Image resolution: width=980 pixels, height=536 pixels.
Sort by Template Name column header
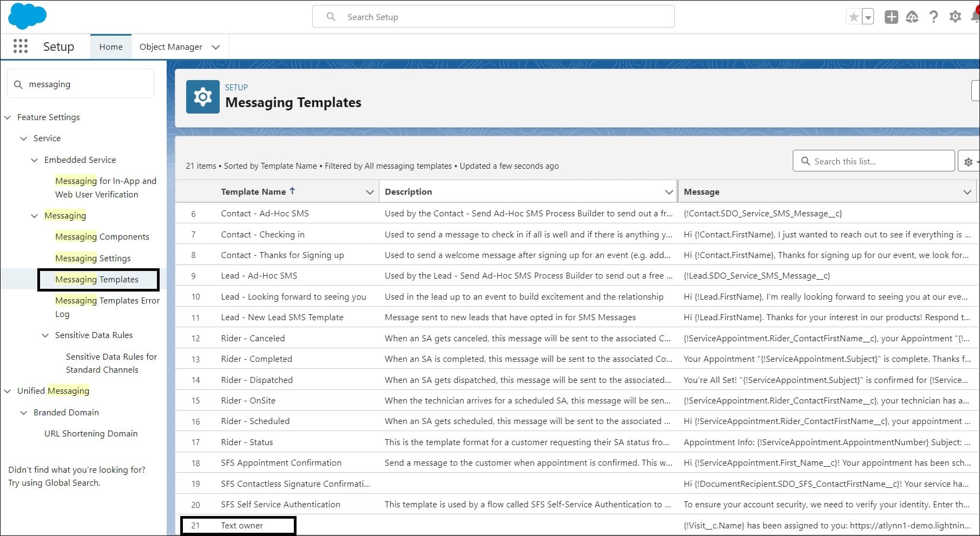pyautogui.click(x=253, y=192)
